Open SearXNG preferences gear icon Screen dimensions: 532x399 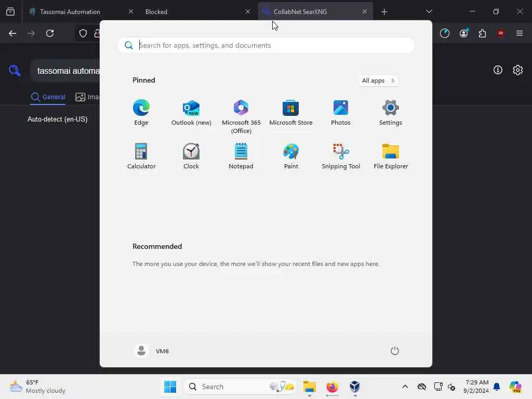tap(518, 70)
